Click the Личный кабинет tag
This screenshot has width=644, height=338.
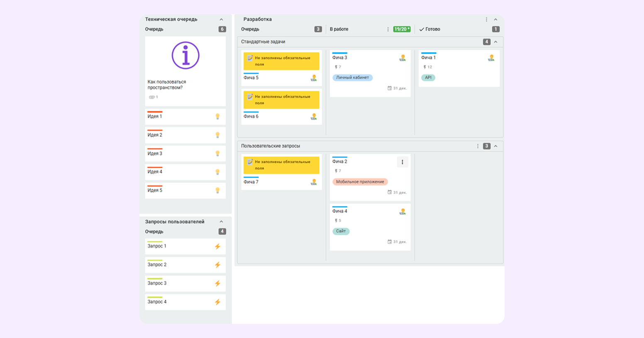pos(352,78)
